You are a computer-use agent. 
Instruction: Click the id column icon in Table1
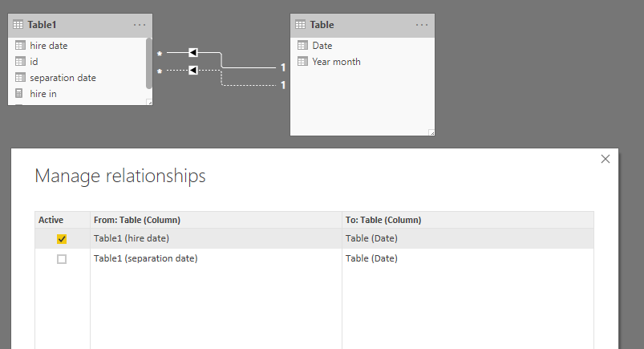pos(20,61)
